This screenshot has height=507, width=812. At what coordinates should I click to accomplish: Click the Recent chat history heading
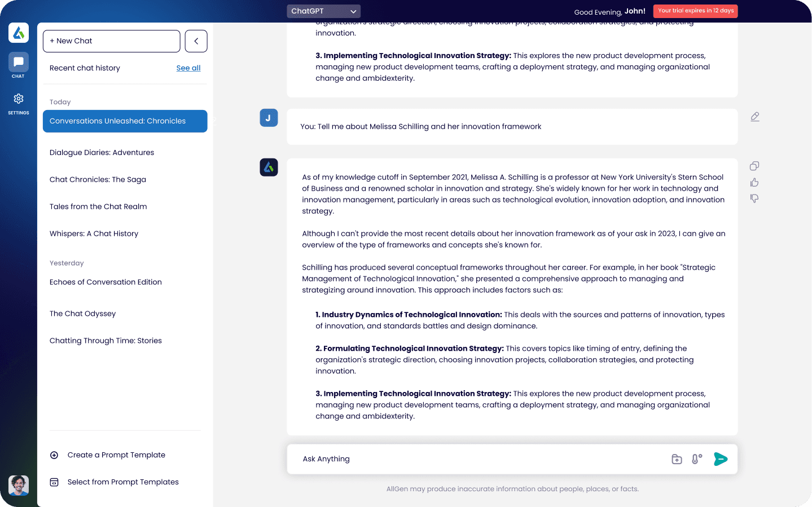pos(85,68)
